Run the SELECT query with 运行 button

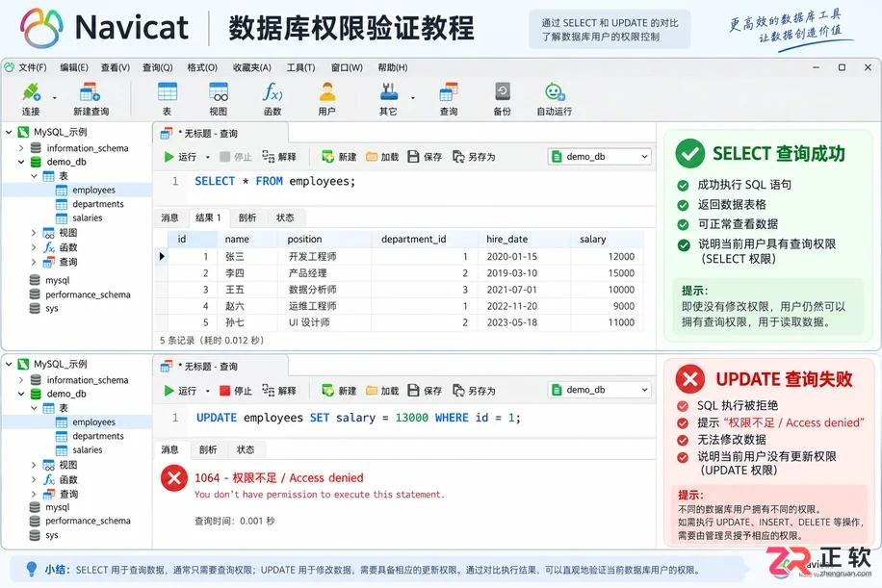180,157
